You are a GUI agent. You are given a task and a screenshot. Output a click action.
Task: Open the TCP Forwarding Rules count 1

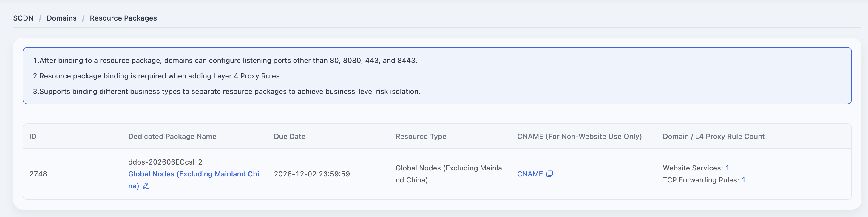pyautogui.click(x=743, y=180)
